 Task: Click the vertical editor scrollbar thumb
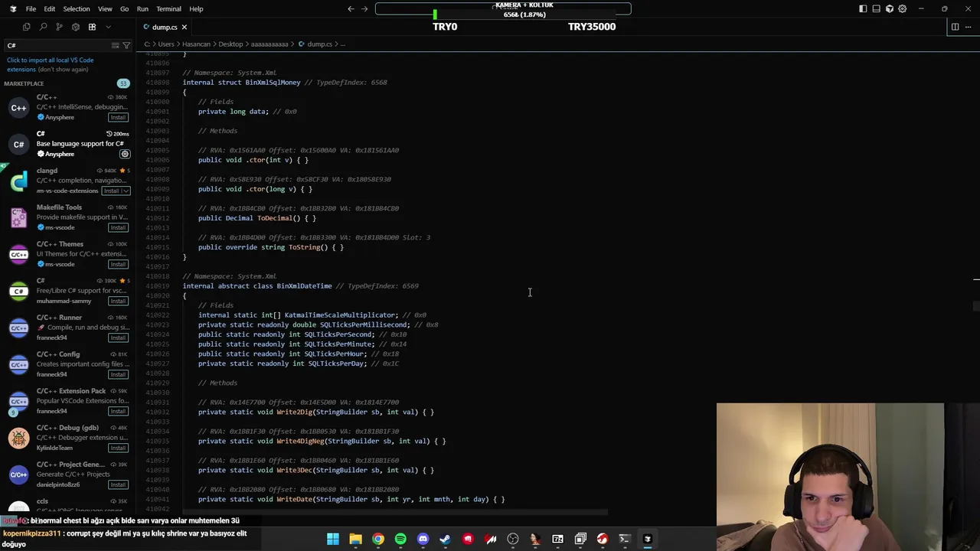(x=976, y=306)
